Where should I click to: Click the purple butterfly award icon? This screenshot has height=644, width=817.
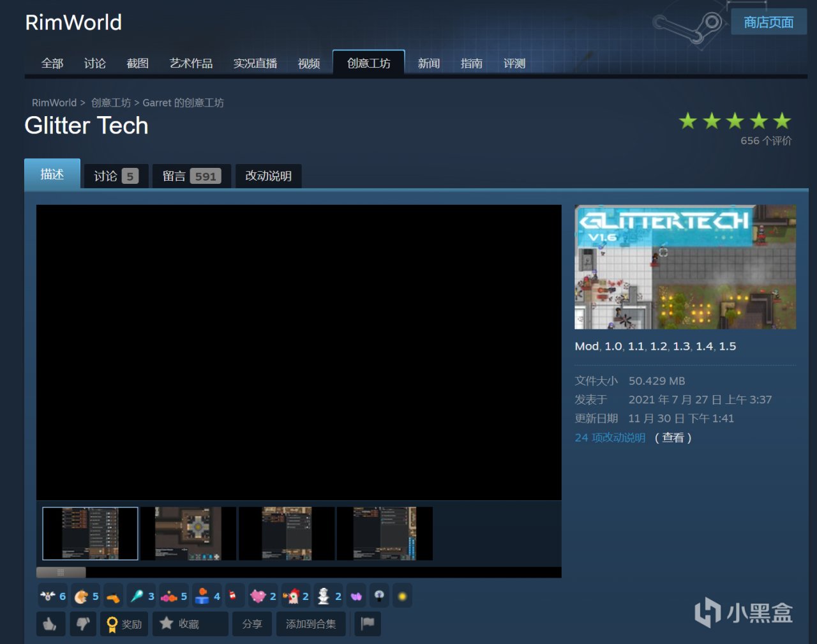[356, 596]
